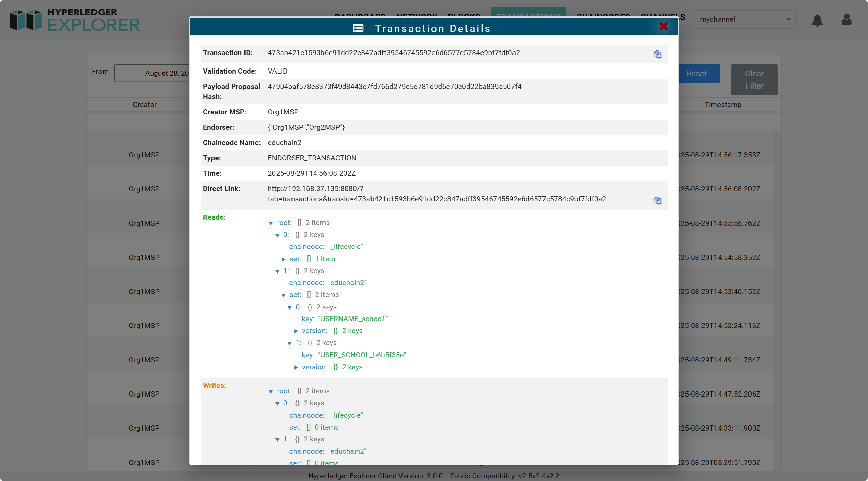
Task: Select the Payload Proposal Hash value
Action: pyautogui.click(x=394, y=87)
